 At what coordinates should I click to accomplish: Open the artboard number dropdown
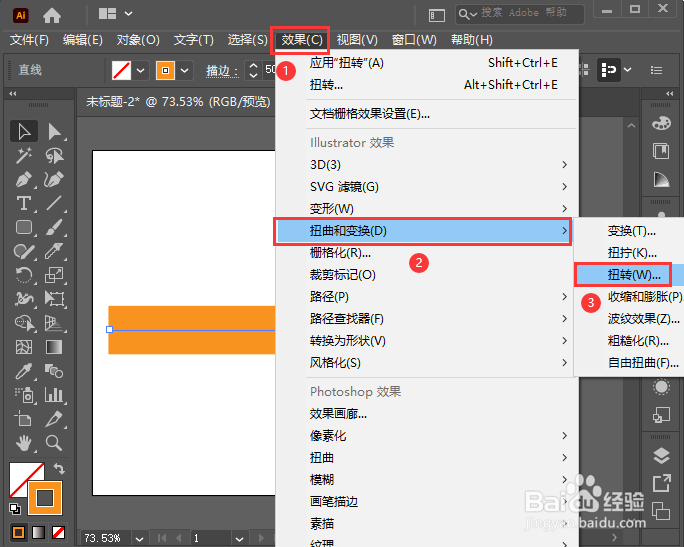click(x=239, y=539)
